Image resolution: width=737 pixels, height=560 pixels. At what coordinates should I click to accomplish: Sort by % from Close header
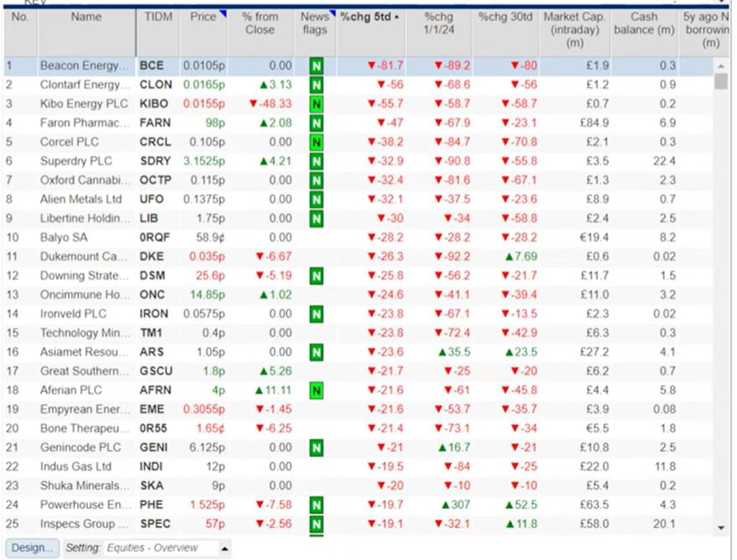click(260, 32)
